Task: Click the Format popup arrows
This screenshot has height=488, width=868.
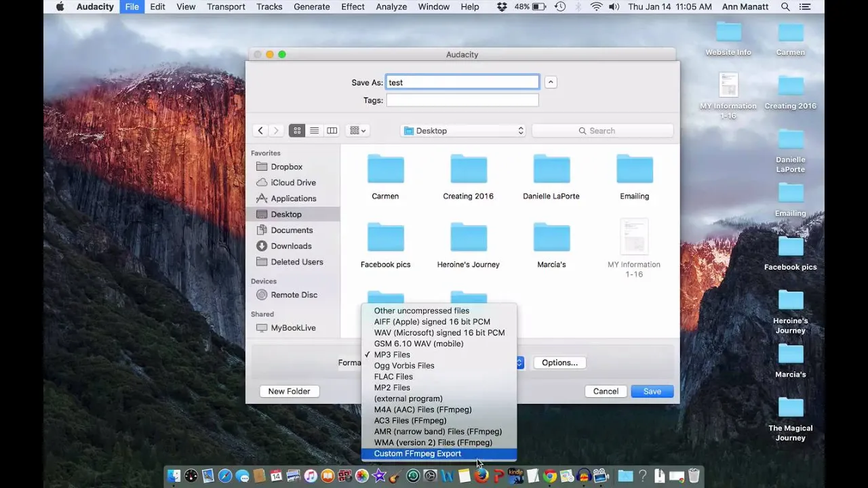Action: pyautogui.click(x=520, y=363)
